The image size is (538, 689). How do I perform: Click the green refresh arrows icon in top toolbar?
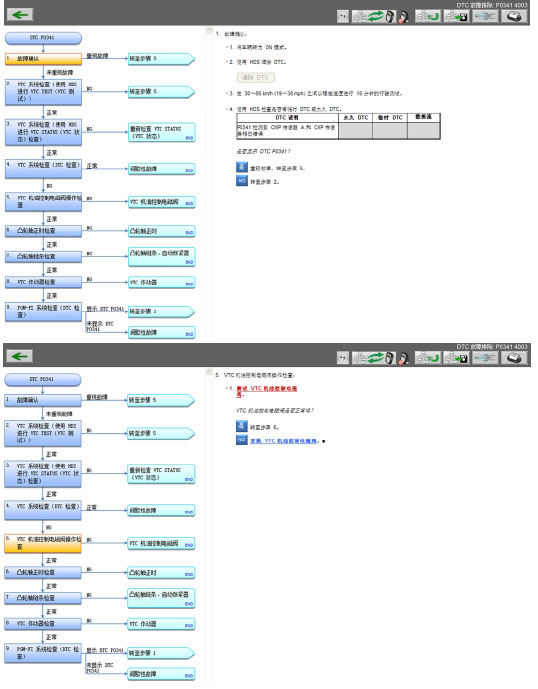click(x=375, y=16)
